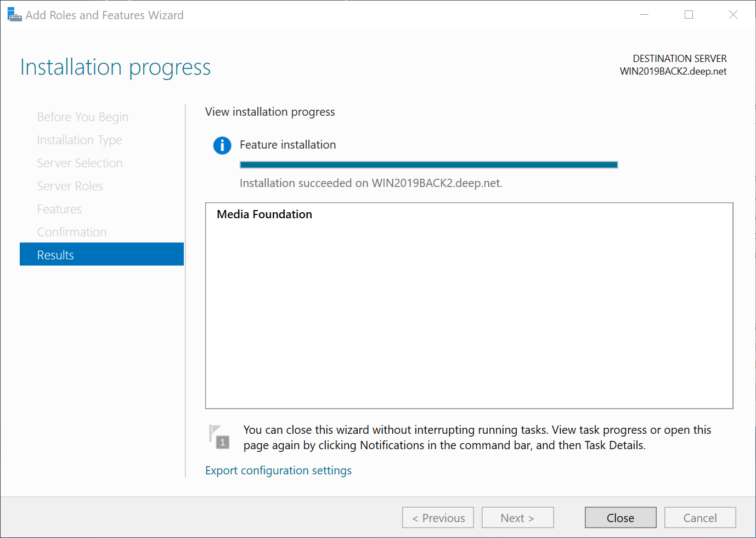Open the Export configuration settings link
This screenshot has height=538, width=756.
click(278, 471)
